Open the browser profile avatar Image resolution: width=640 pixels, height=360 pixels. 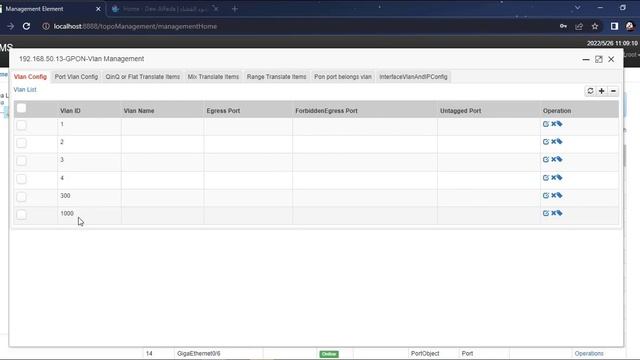[630, 26]
